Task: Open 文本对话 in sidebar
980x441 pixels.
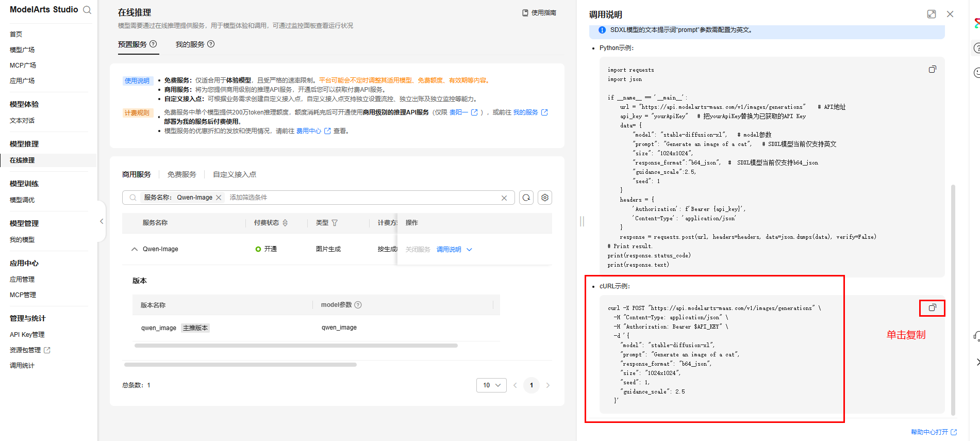Action: point(22,121)
